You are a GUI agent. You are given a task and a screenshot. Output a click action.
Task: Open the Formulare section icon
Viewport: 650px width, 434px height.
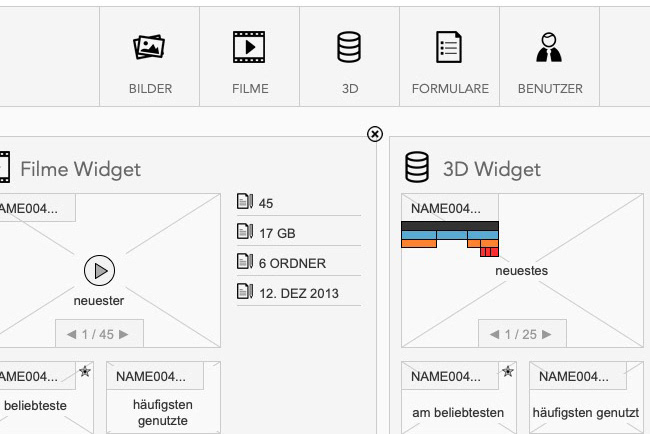[x=450, y=48]
